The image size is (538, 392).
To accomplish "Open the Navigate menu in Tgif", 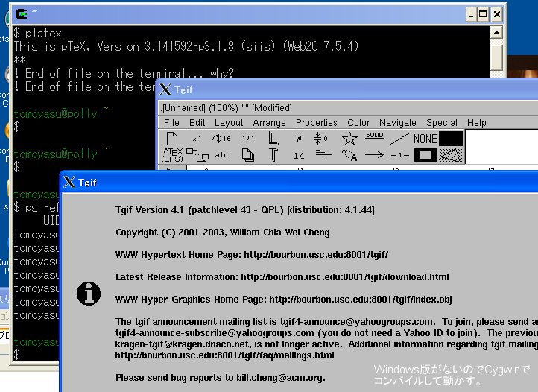I will tap(397, 122).
